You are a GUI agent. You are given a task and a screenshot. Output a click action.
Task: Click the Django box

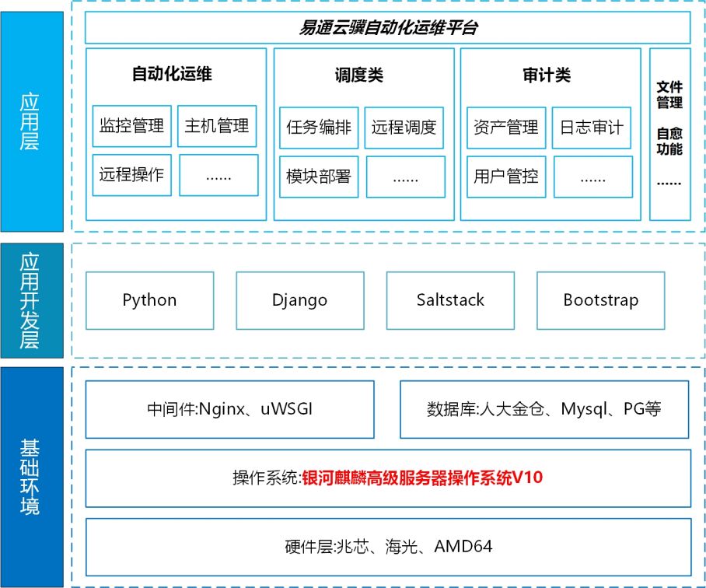coord(300,301)
